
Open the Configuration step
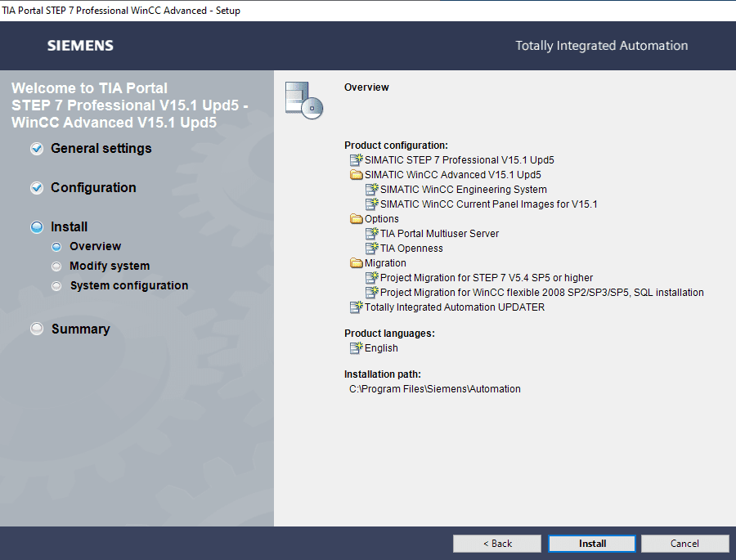coord(93,187)
